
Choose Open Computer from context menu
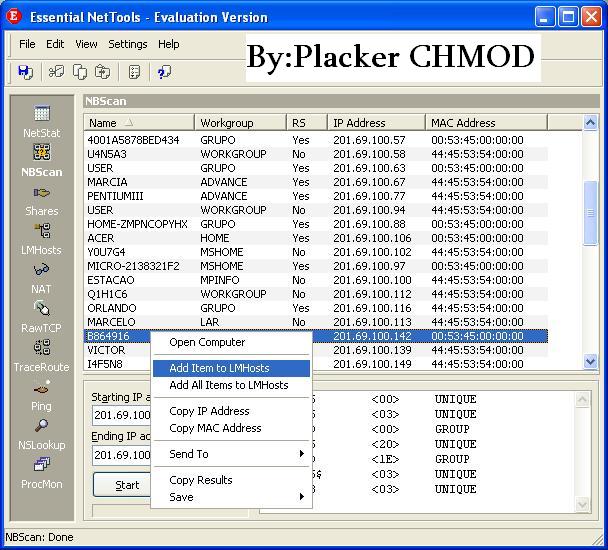point(231,342)
